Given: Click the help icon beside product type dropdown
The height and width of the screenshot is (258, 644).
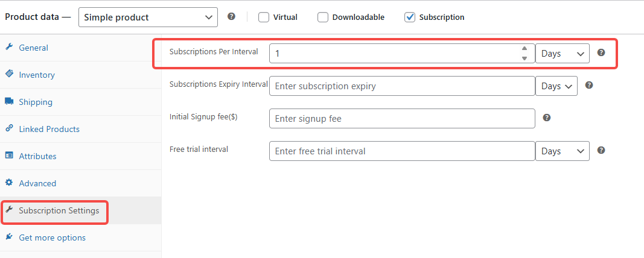Looking at the screenshot, I should point(231,17).
